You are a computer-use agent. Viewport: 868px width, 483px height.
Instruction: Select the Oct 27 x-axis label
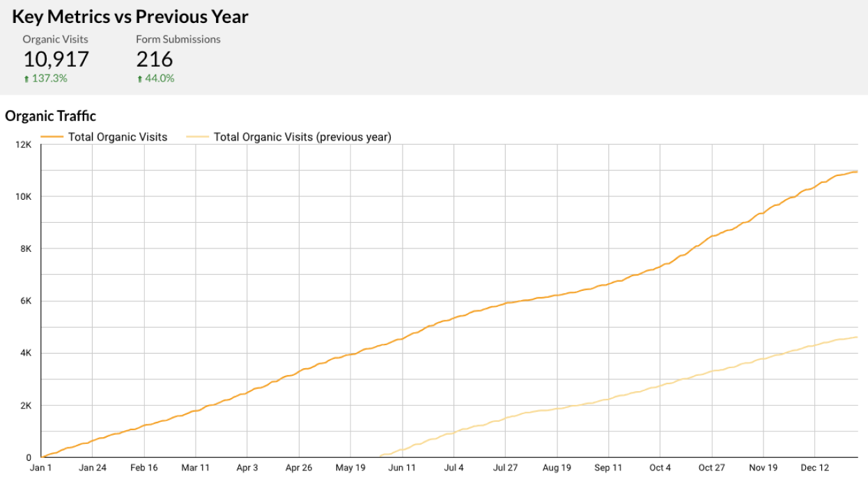711,468
